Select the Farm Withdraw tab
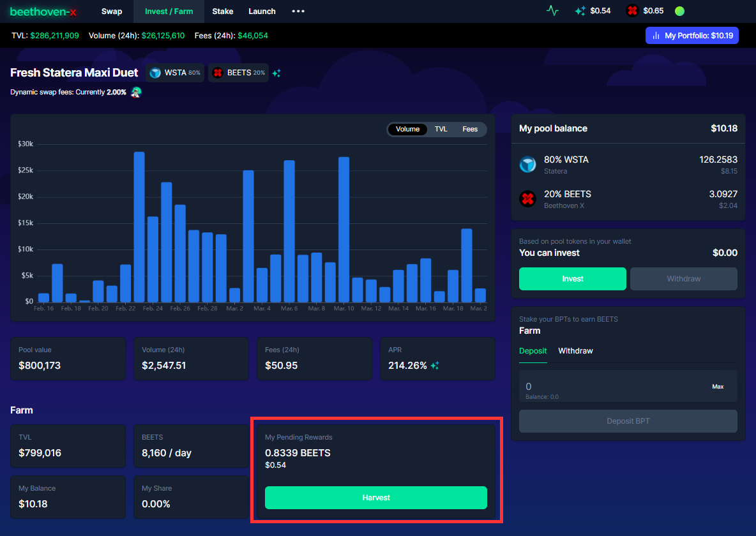This screenshot has width=756, height=536. point(575,351)
